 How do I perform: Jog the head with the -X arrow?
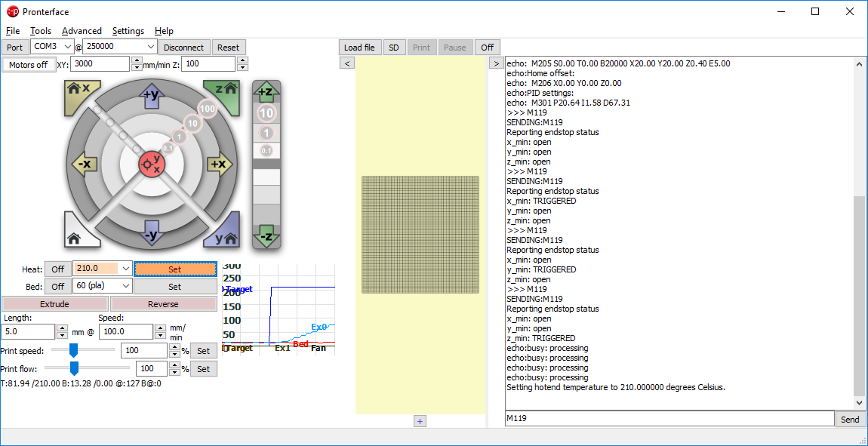pyautogui.click(x=82, y=165)
